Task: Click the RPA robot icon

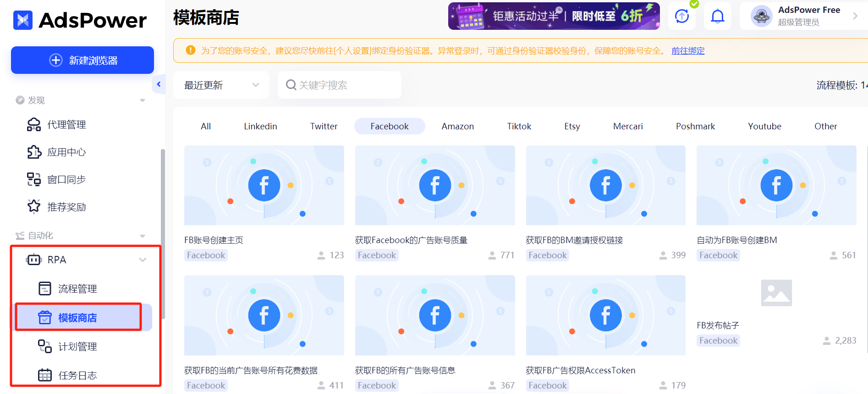Action: pos(34,260)
